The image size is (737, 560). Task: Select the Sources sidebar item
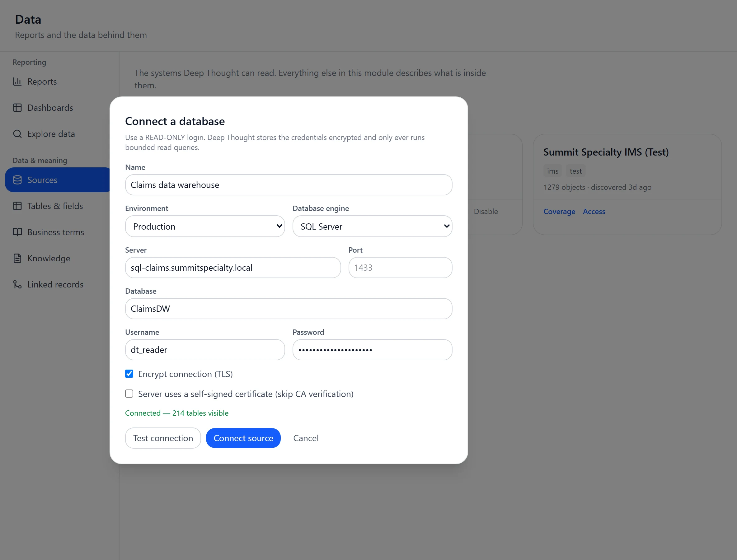coord(57,180)
